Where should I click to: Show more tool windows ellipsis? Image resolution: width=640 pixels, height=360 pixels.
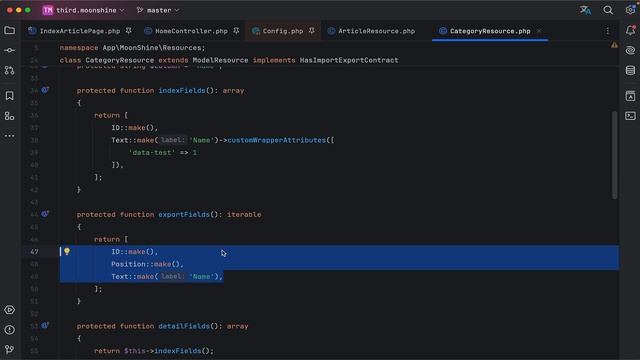point(9,136)
